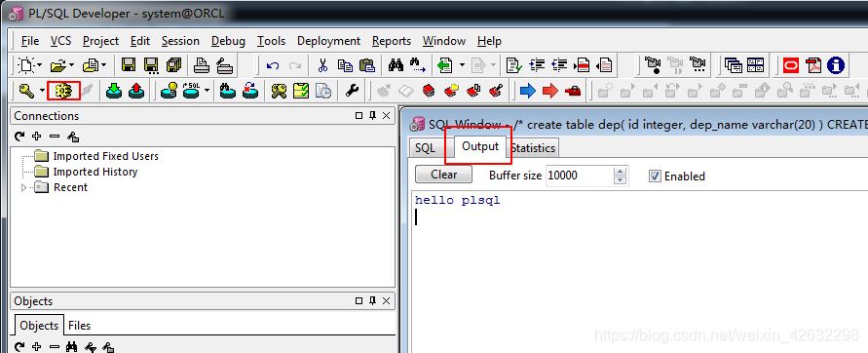Click the Copy icon in toolbar
Viewport: 868px width, 353px height.
346,65
